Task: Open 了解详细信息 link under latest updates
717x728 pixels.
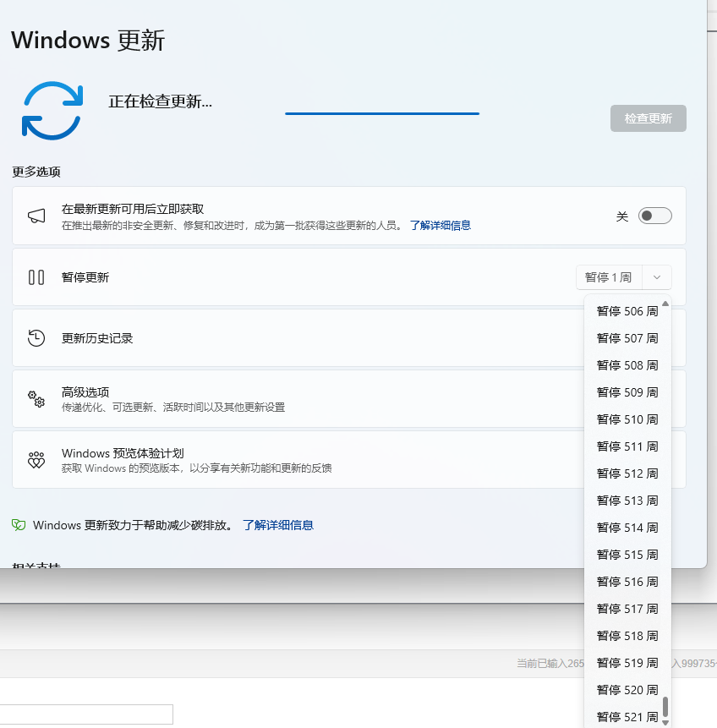Action: [440, 226]
